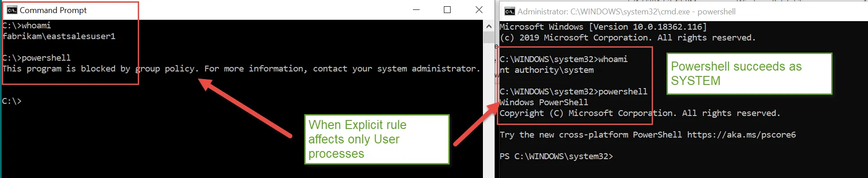Click the fabrikam\eastsalesuser1 output line
The width and height of the screenshot is (868, 178).
(x=59, y=36)
